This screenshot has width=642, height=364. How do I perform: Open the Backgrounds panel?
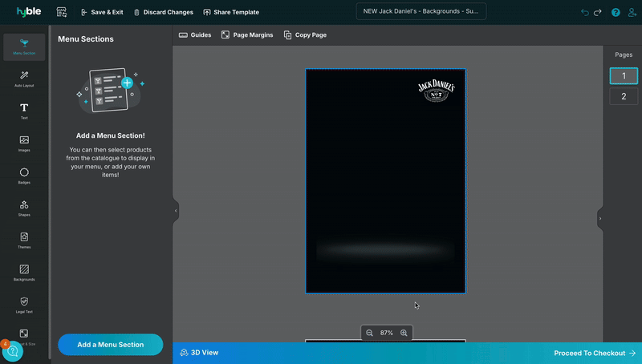pos(24,273)
